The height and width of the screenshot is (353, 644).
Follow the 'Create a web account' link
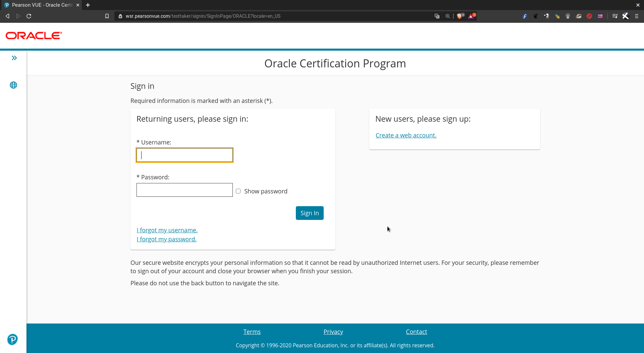(x=406, y=135)
